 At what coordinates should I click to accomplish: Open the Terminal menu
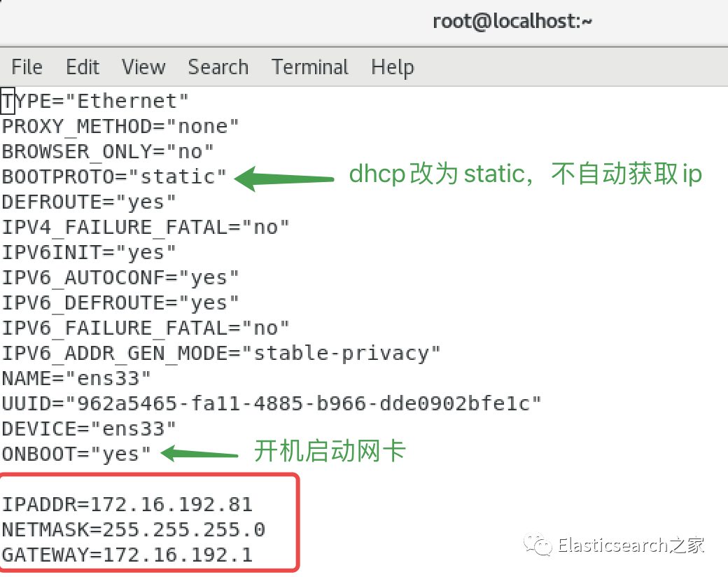310,67
